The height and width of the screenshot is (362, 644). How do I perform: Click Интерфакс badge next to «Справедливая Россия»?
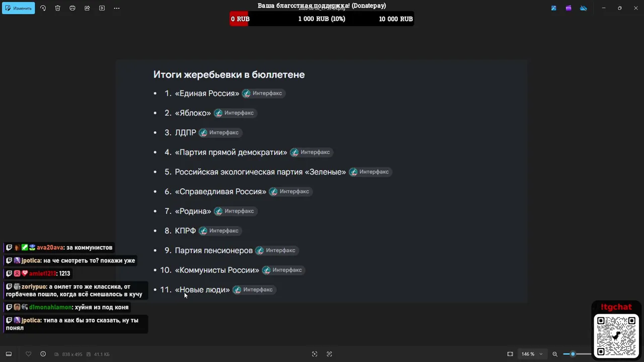[290, 191]
